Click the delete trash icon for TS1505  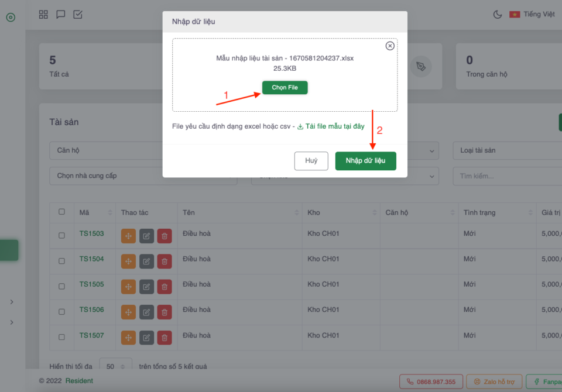pos(165,287)
